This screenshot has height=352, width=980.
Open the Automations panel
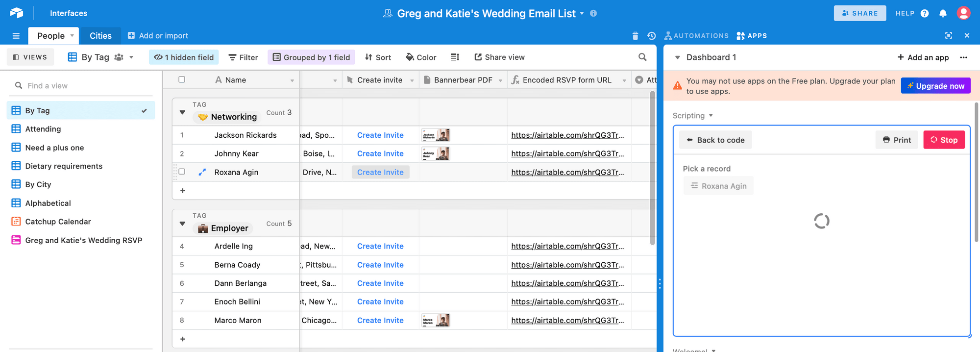click(696, 36)
